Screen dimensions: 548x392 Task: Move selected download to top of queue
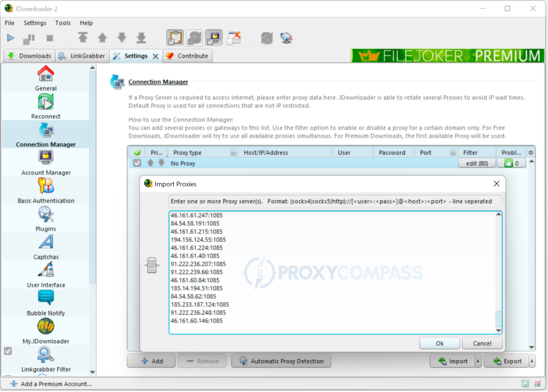[83, 38]
